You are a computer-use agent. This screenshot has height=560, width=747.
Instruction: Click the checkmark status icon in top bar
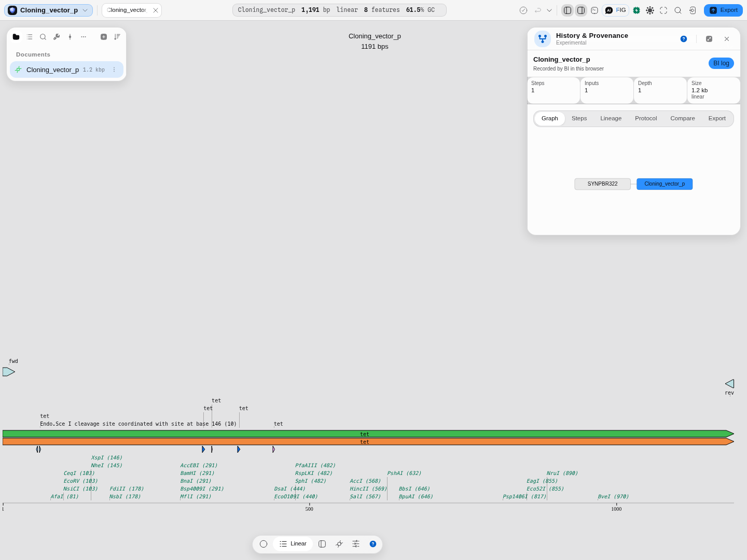pyautogui.click(x=523, y=10)
